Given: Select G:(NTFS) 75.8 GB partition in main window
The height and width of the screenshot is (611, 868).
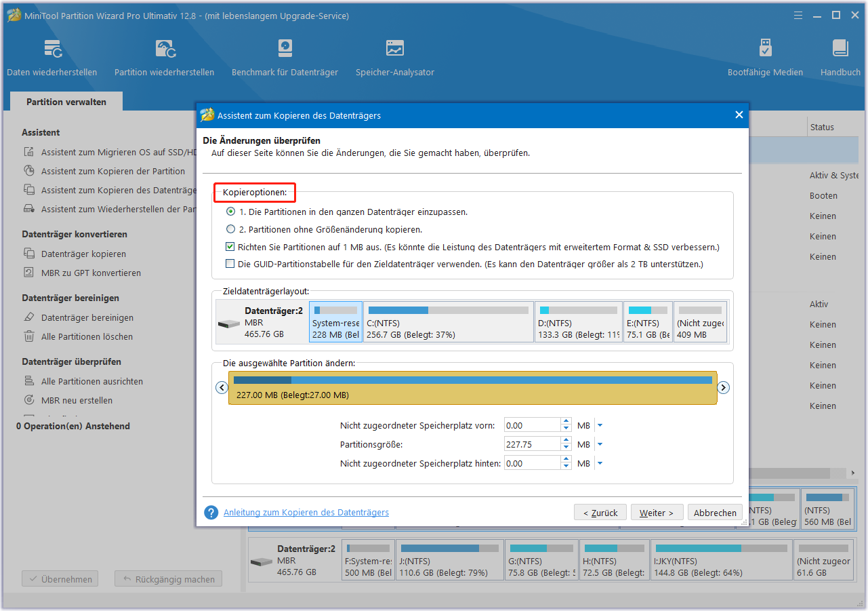Looking at the screenshot, I should (541, 560).
